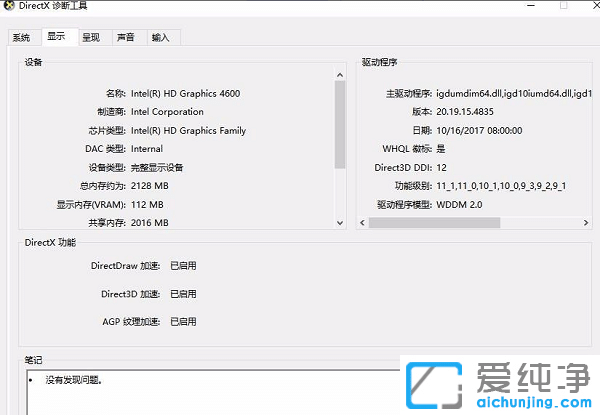Screen dimensions: 600x415
Task: Click the driver panel scroll left arrow
Action: tap(362, 223)
